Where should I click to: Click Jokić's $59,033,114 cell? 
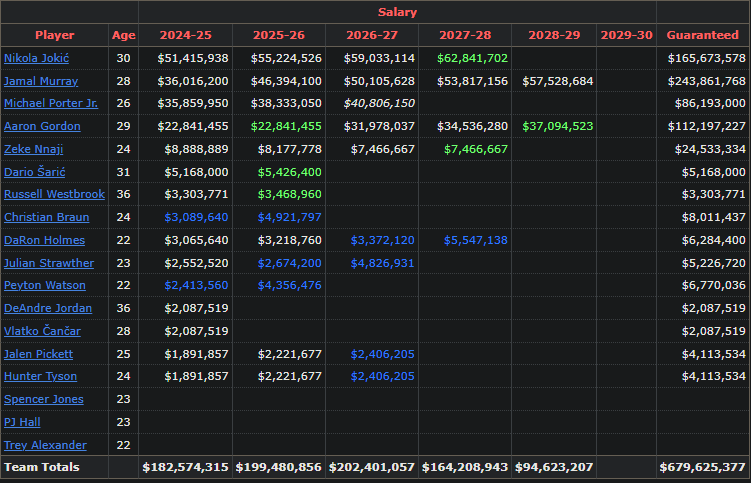pyautogui.click(x=379, y=58)
